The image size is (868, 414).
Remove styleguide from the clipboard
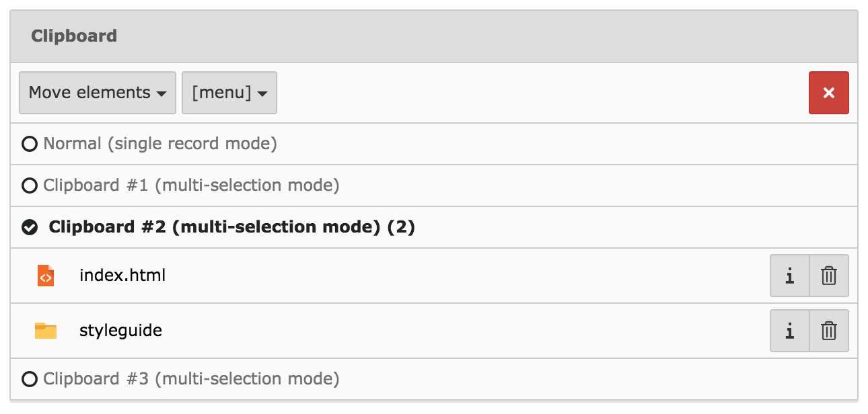click(x=829, y=331)
